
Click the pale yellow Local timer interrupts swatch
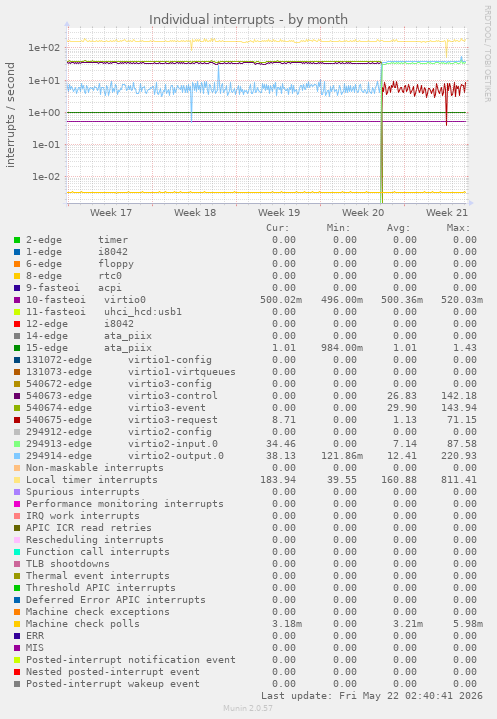tap(17, 480)
